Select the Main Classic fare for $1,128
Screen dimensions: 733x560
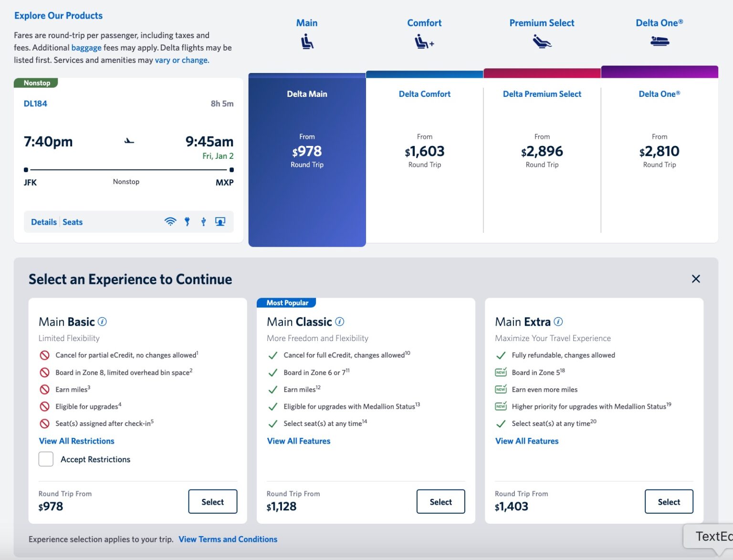(x=440, y=501)
